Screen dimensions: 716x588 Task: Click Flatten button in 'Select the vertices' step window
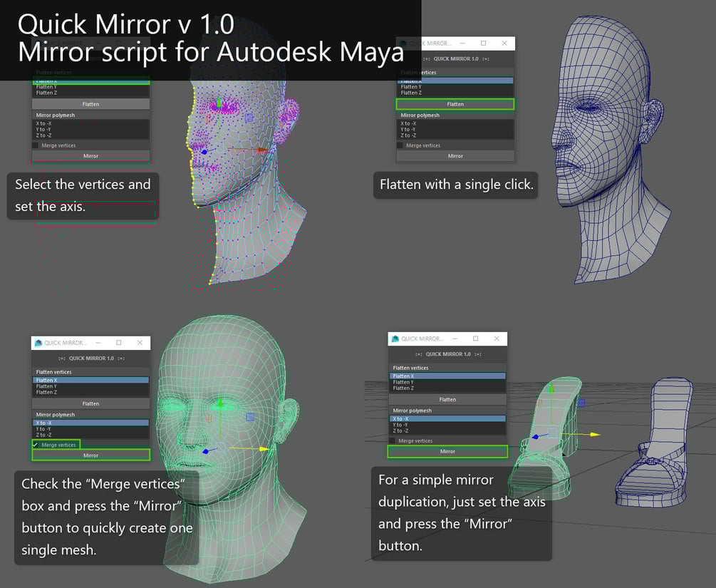click(90, 104)
